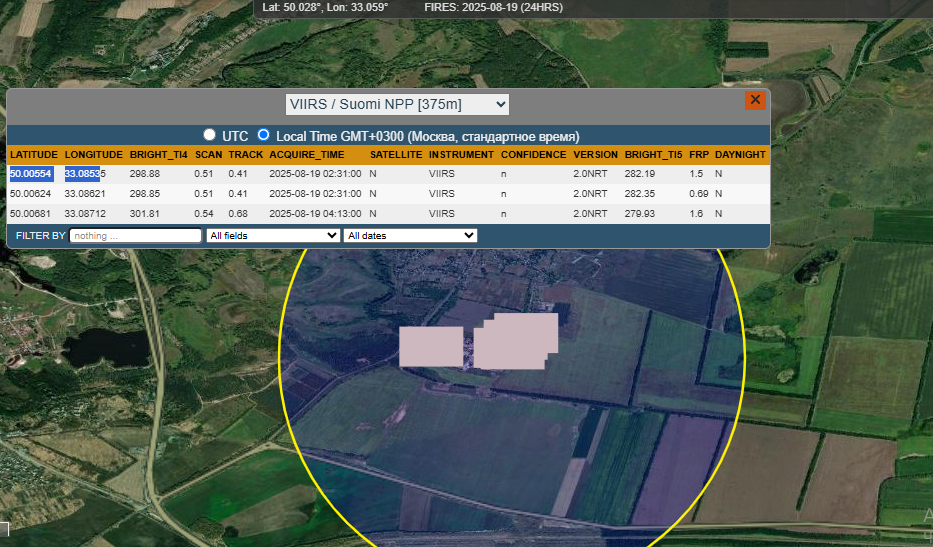Screen dimensions: 933x547
Task: Sort by the DAYNIGHT column header
Action: 740,155
